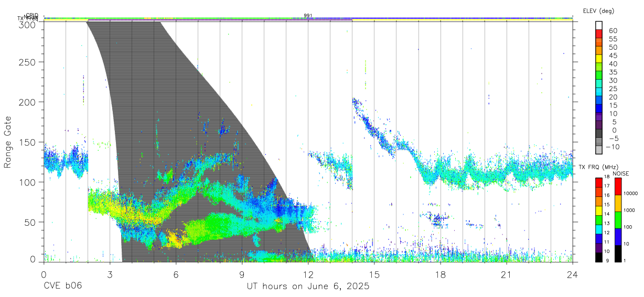Click the NOISE legend value "100"
The image size is (644, 297).
tap(628, 227)
